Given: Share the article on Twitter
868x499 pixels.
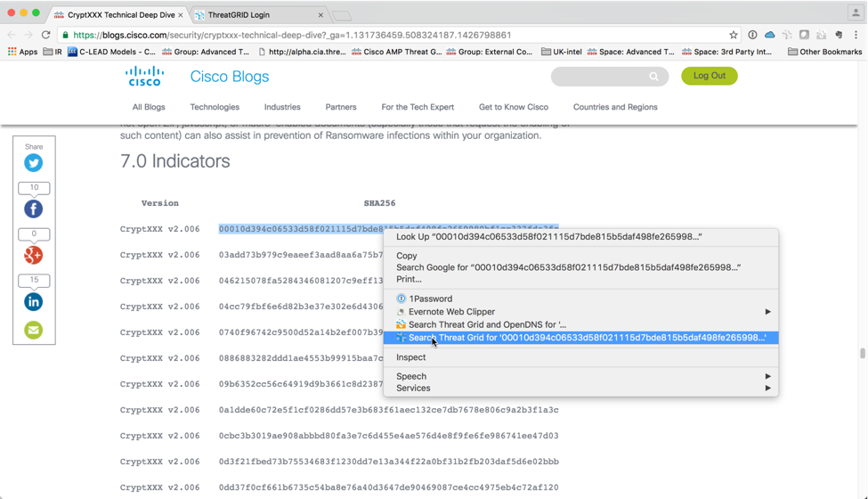Looking at the screenshot, I should point(33,163).
